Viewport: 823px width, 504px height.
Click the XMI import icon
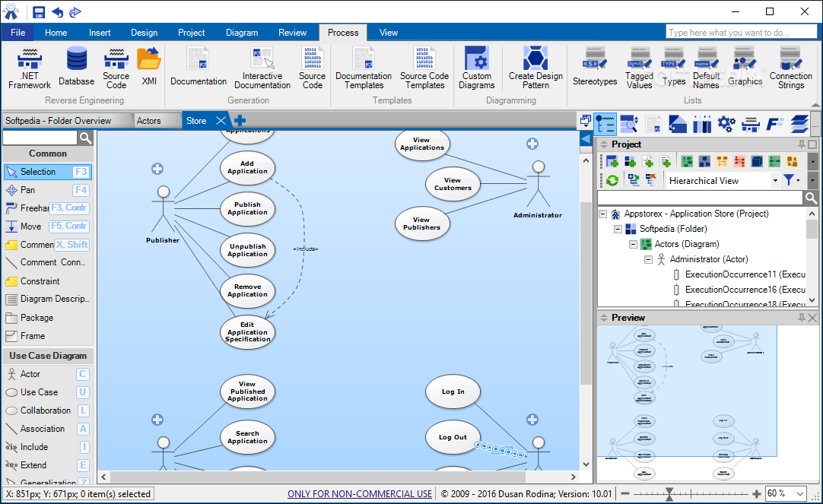point(149,66)
